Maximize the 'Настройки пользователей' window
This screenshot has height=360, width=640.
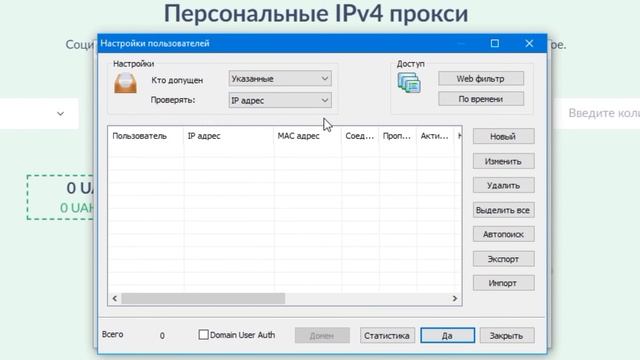click(x=495, y=43)
